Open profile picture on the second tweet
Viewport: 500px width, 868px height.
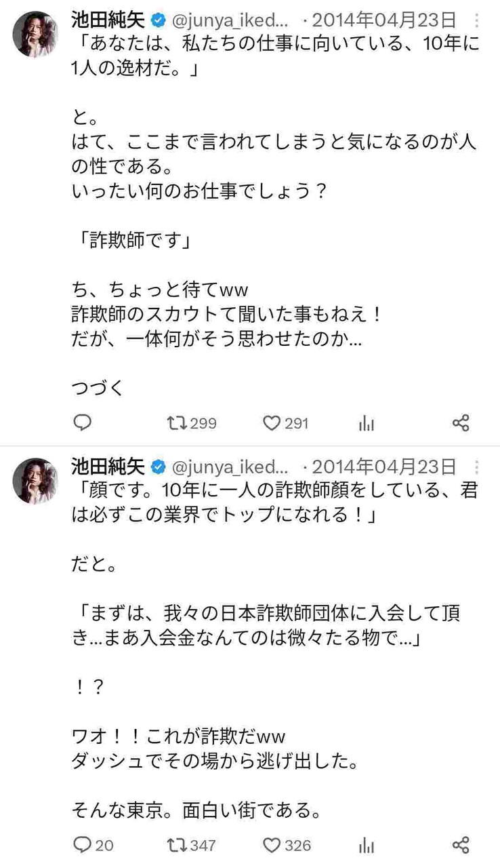tap(35, 480)
